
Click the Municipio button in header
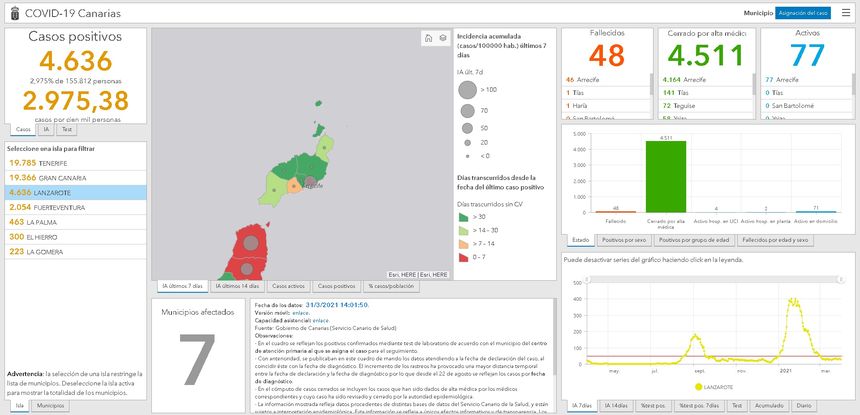[x=758, y=12]
